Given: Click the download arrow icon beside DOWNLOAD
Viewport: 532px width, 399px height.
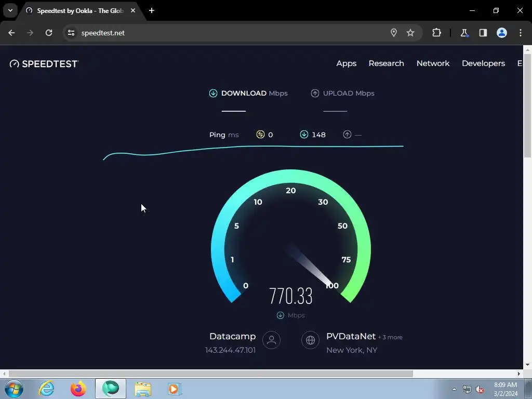Looking at the screenshot, I should tap(213, 94).
